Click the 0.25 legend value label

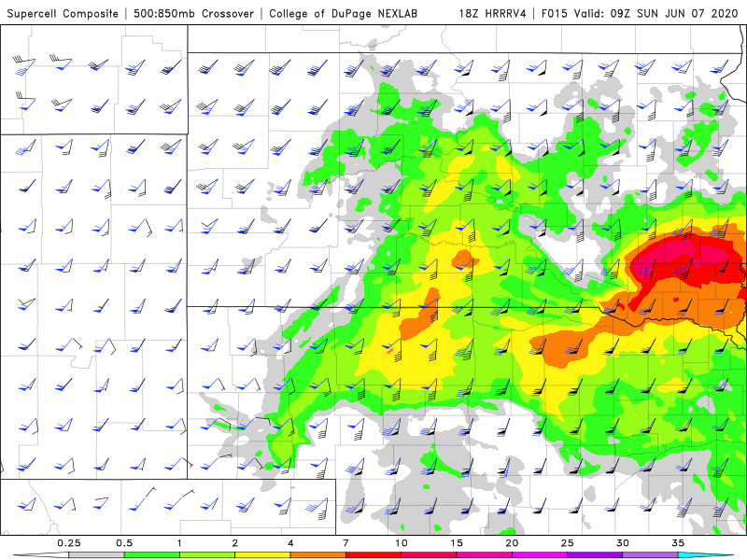[68, 543]
